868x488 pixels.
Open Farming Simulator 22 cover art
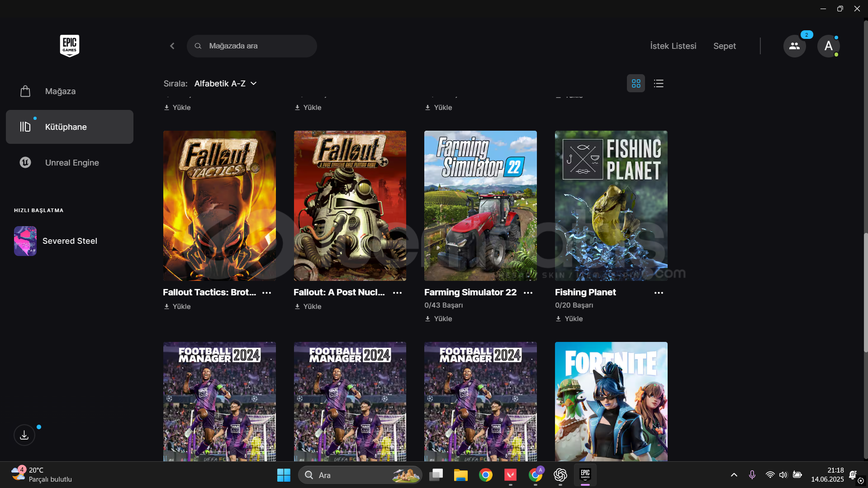point(480,206)
